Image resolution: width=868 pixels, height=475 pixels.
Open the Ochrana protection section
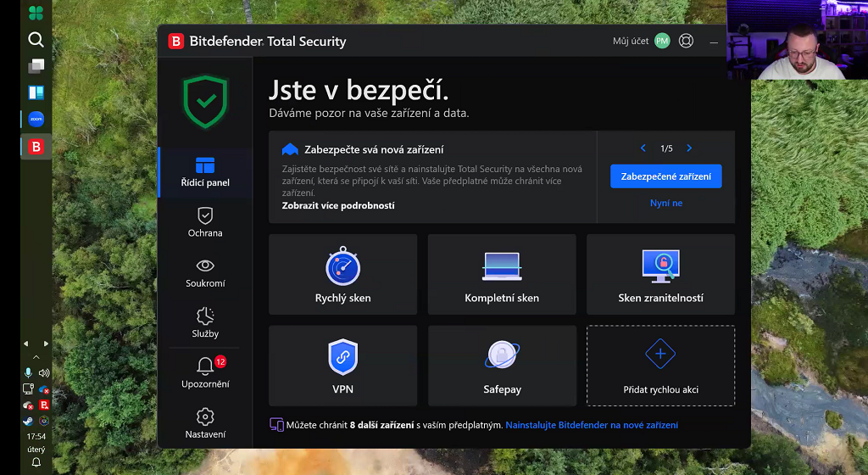[205, 222]
